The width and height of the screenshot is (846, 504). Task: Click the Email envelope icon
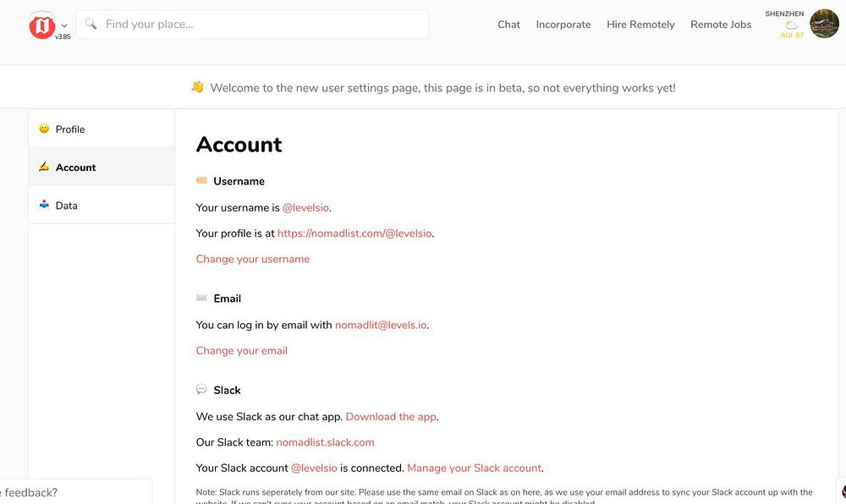(x=202, y=299)
